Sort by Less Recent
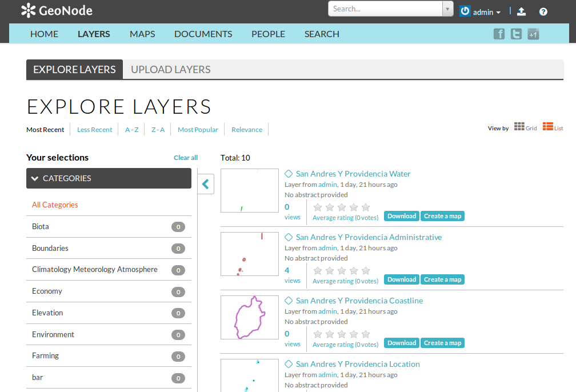Image resolution: width=576 pixels, height=392 pixels. click(94, 130)
